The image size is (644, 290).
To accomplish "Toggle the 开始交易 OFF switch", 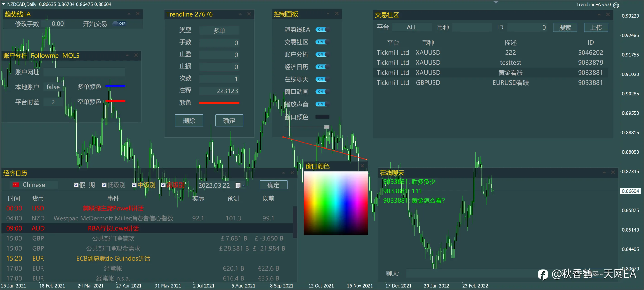I will [x=119, y=24].
